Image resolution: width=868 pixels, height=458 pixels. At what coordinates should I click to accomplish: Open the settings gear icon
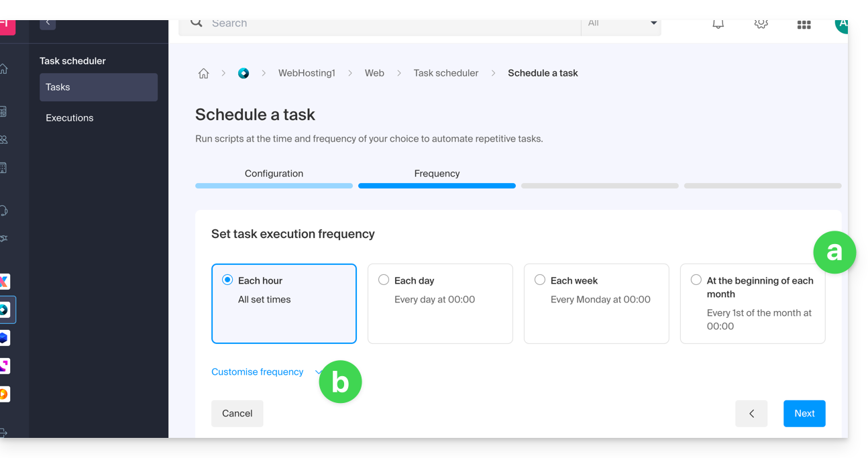pos(761,24)
